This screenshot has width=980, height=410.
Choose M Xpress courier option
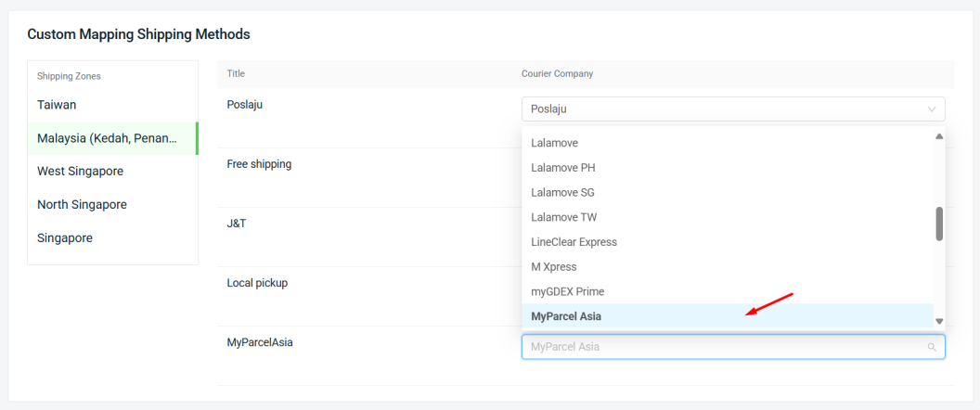click(554, 266)
